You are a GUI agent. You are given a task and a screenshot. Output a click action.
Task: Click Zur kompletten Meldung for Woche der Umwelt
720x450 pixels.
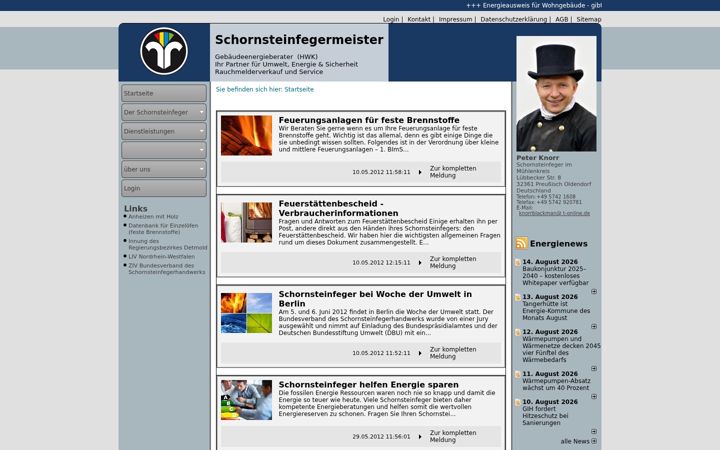point(453,353)
